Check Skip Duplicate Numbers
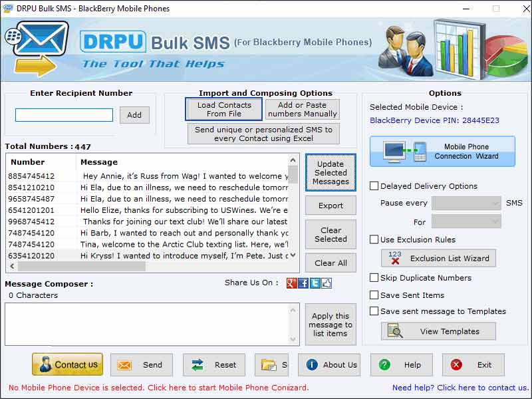Screen dimensions: 532x399 coord(374,278)
